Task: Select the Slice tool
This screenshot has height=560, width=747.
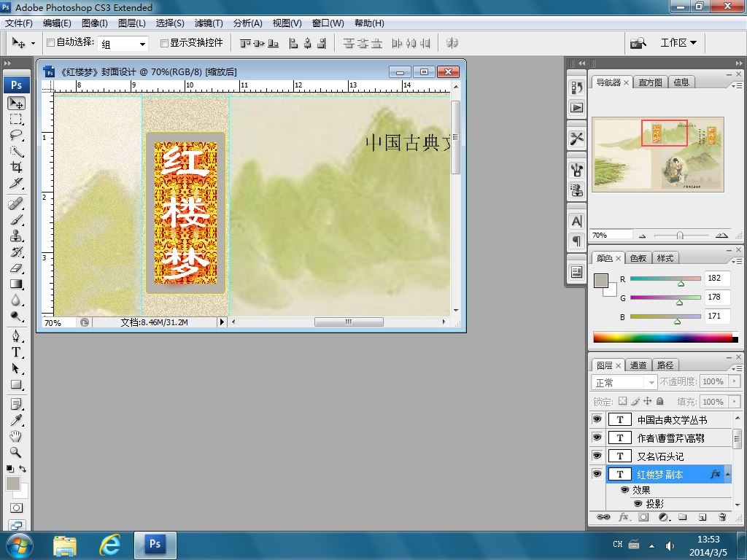Action: (16, 183)
